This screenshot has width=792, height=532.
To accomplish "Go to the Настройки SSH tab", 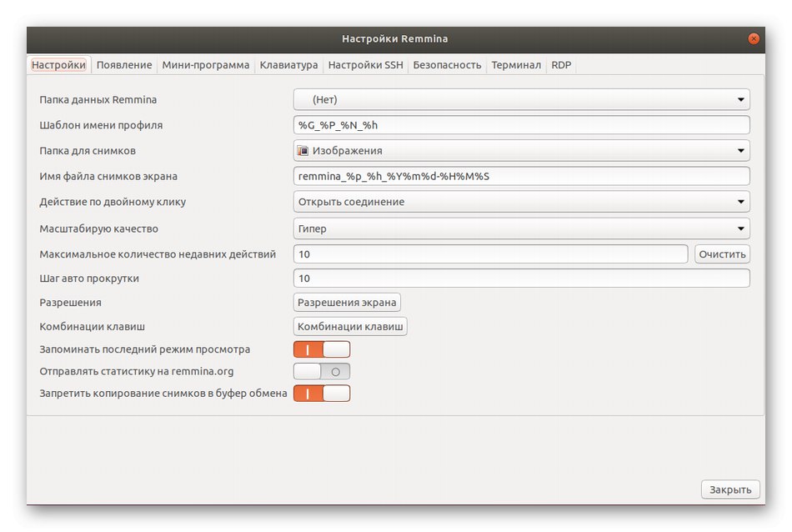I will click(365, 65).
